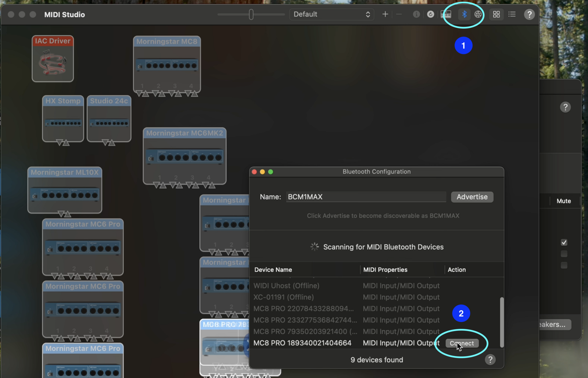588x378 pixels.
Task: Add a new device with plus icon
Action: (x=385, y=14)
